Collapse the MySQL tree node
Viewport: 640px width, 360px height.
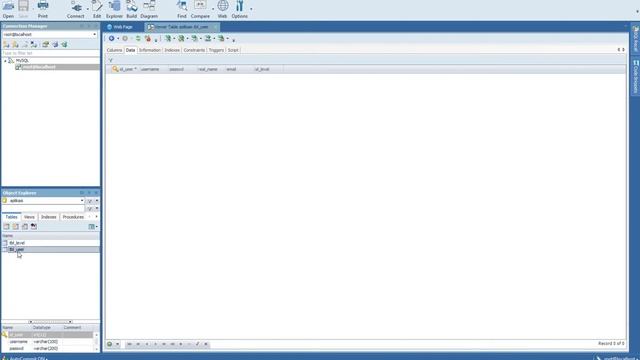coord(5,61)
